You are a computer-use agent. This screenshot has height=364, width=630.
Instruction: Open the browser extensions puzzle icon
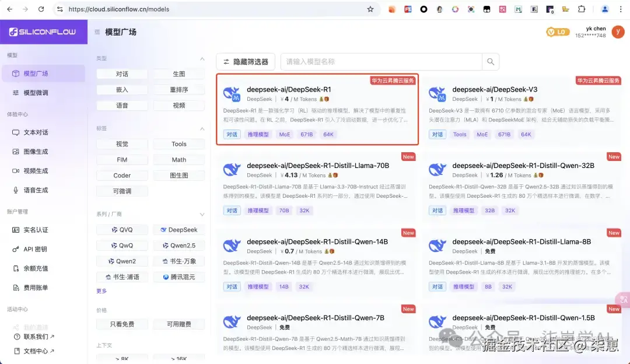[582, 9]
